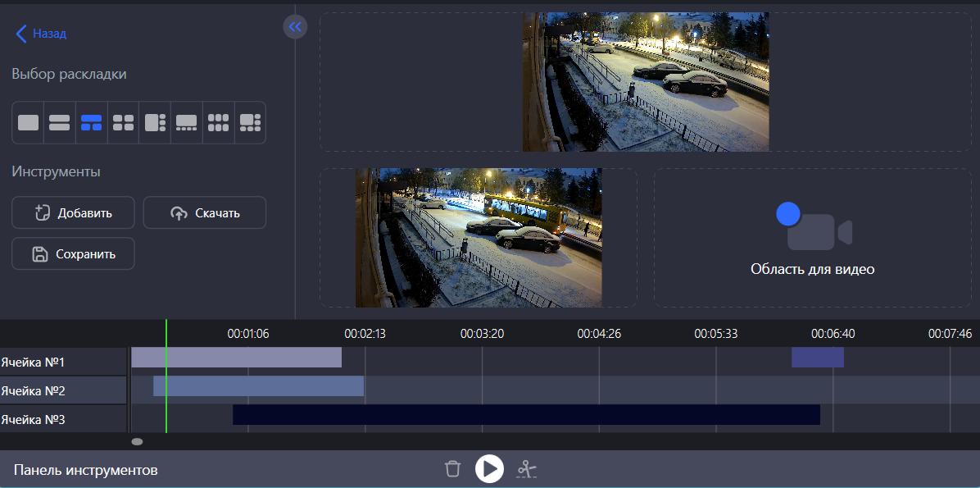The width and height of the screenshot is (980, 488).
Task: Choose the 2x2 grid layout
Action: point(123,123)
